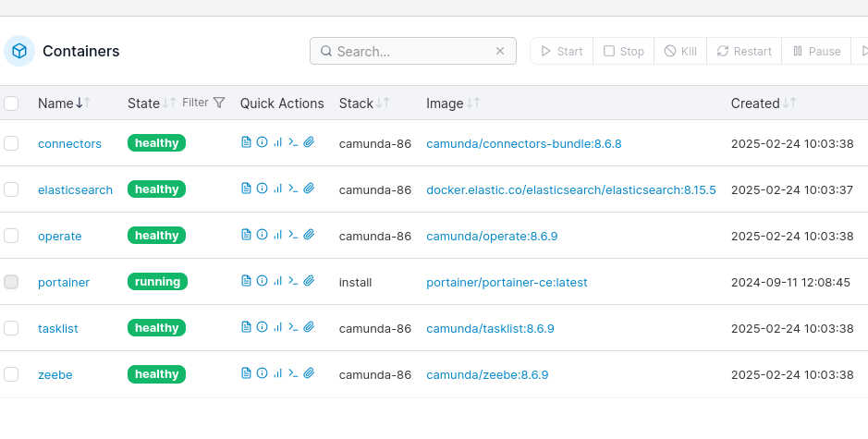Open stats icon for connectors container
Screen dimensions: 868x439
pyautogui.click(x=278, y=142)
